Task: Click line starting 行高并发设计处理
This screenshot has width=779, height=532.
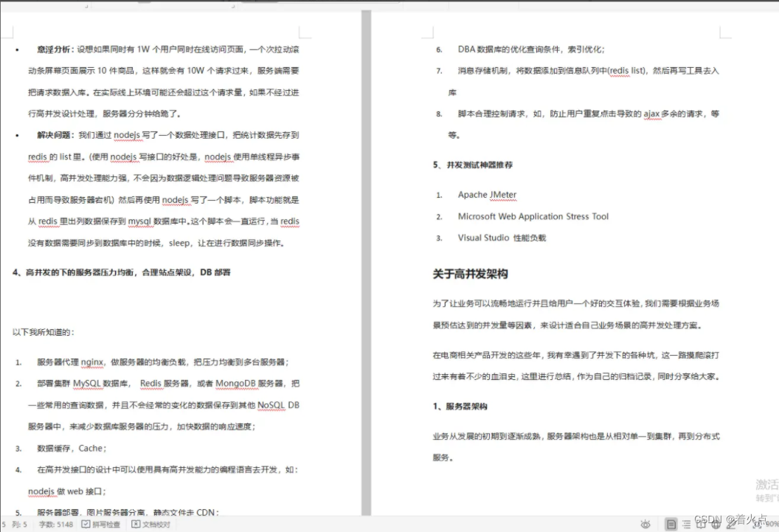Action: (x=104, y=114)
